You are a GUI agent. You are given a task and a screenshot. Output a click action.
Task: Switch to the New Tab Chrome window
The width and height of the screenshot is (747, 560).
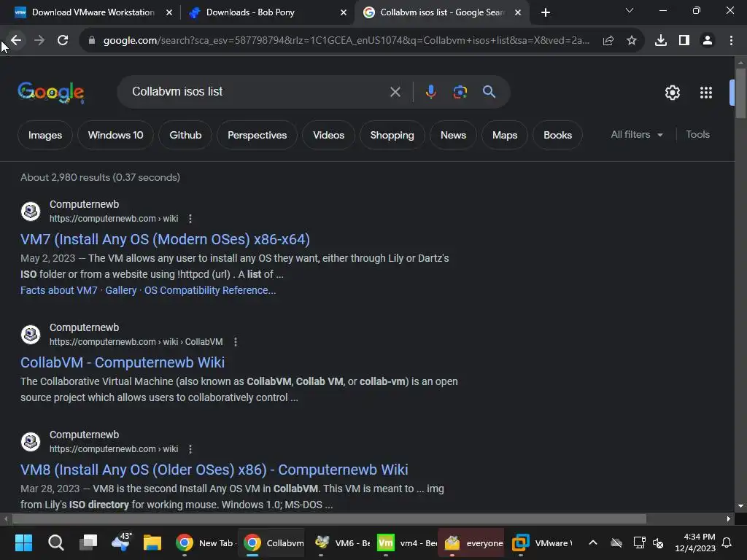pos(204,542)
